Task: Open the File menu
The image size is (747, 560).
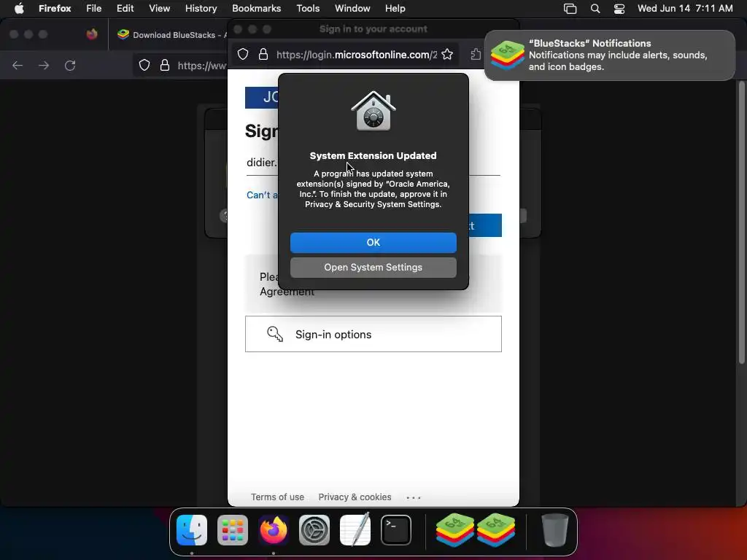Action: click(94, 8)
